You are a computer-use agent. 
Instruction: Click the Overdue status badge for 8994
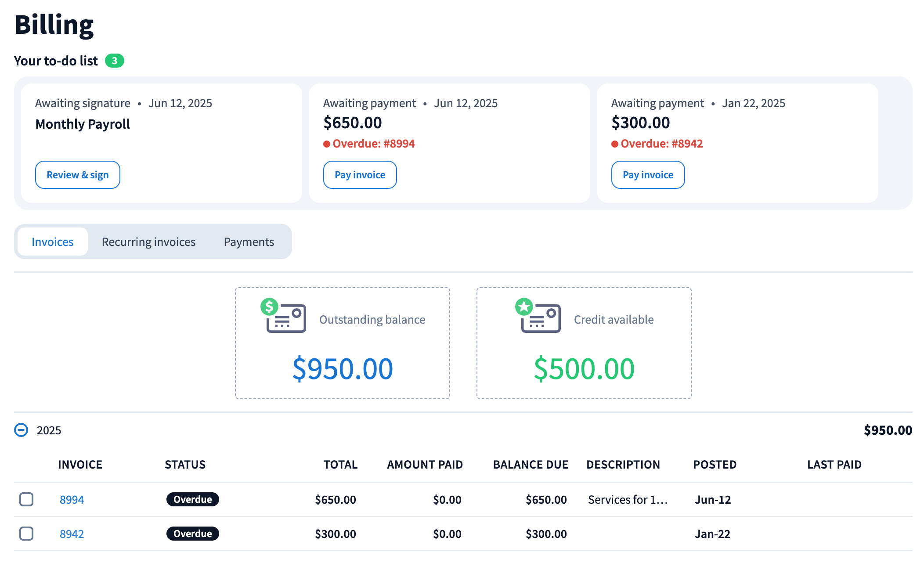192,499
